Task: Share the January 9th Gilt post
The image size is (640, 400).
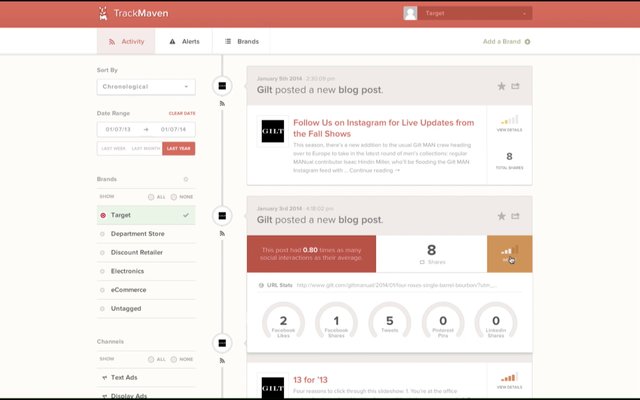Action: [x=516, y=86]
